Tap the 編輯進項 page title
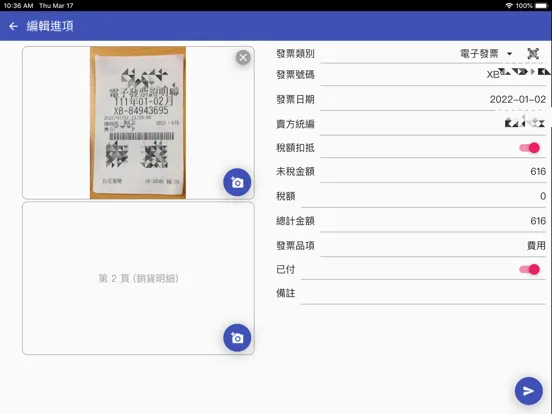This screenshot has height=414, width=552. (x=50, y=26)
